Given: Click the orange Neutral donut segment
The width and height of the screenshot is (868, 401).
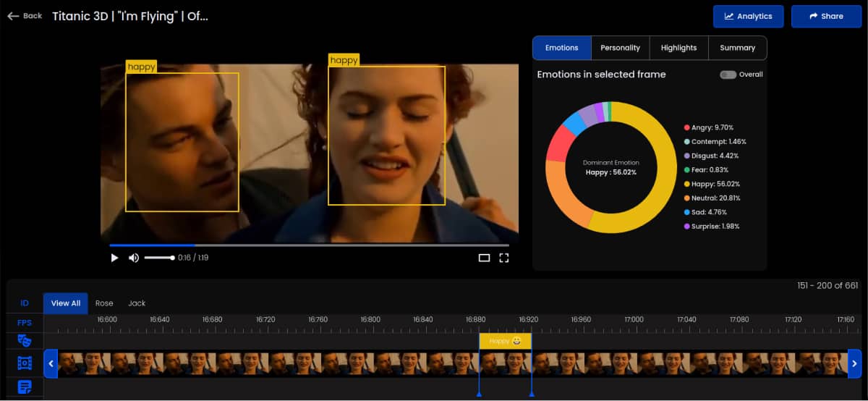Looking at the screenshot, I should click(x=563, y=195).
